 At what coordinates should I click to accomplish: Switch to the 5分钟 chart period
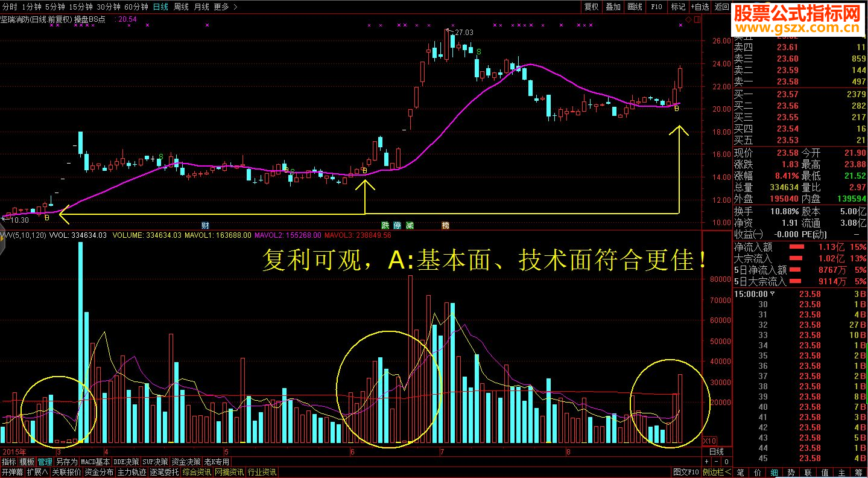click(x=55, y=7)
